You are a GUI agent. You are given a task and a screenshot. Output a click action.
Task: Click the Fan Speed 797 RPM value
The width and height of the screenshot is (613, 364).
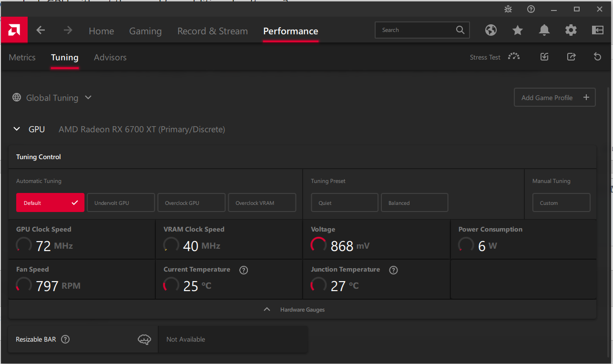58,286
